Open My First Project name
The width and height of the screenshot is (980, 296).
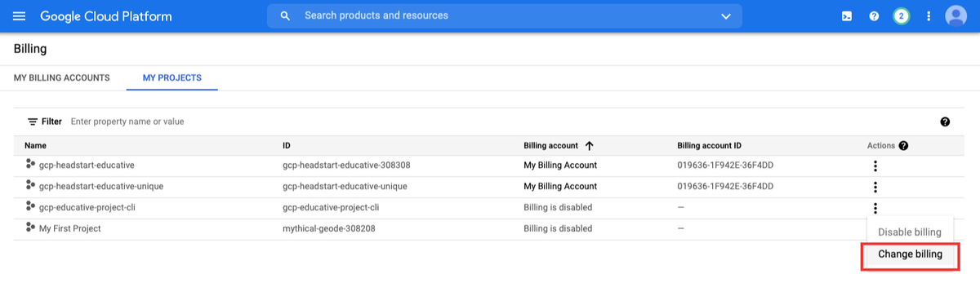(x=70, y=228)
